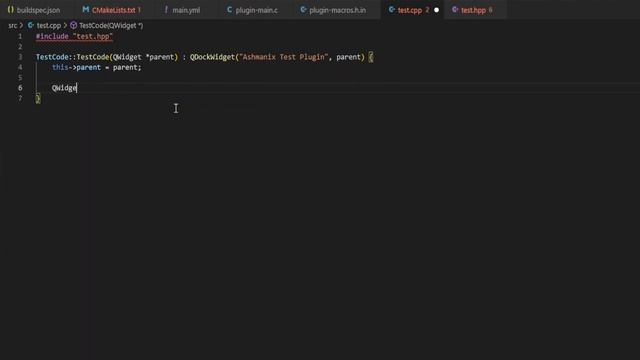Click CMake icon on CMakeLists.txt tab
This screenshot has height=360, width=640.
coord(86,9)
